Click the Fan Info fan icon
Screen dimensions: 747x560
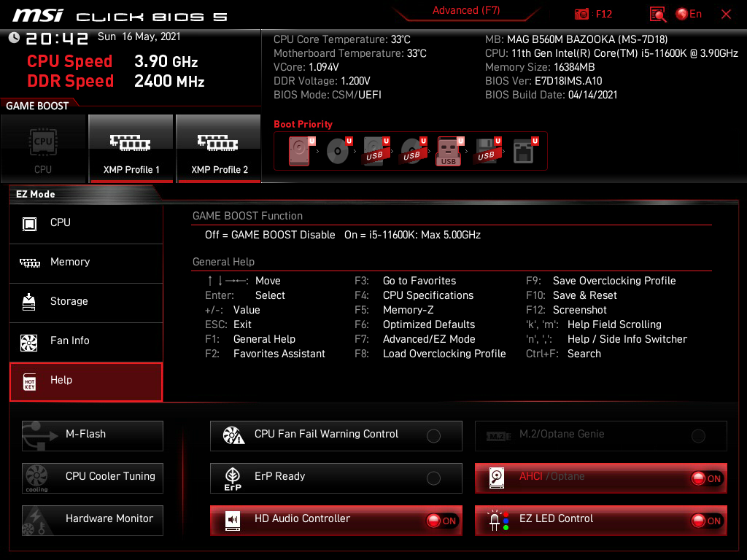coord(29,343)
